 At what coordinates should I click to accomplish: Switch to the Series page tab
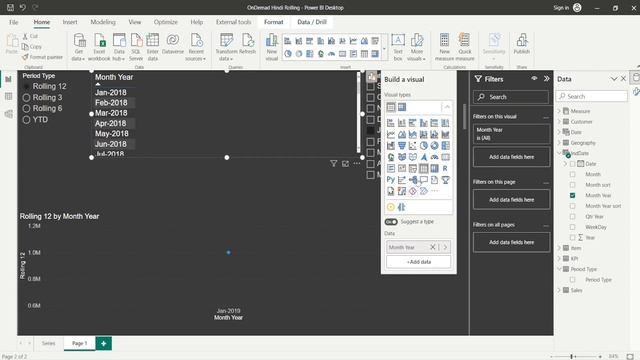point(48,343)
